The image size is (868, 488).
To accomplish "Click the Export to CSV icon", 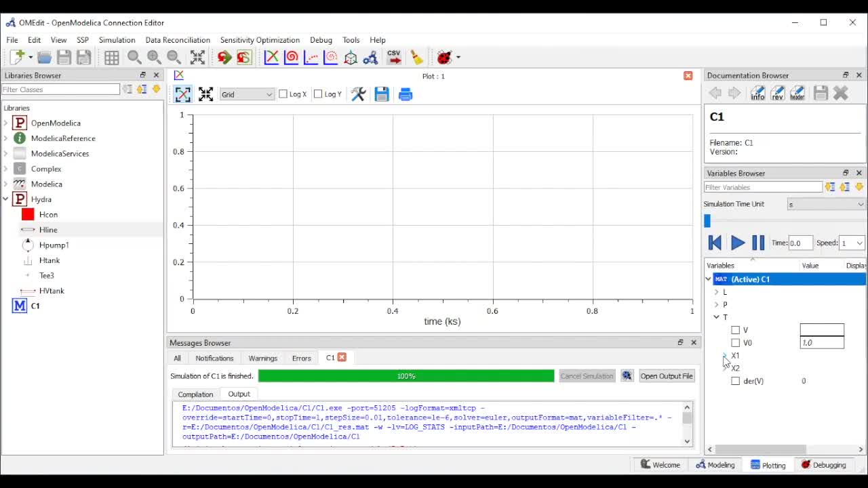I will (394, 58).
